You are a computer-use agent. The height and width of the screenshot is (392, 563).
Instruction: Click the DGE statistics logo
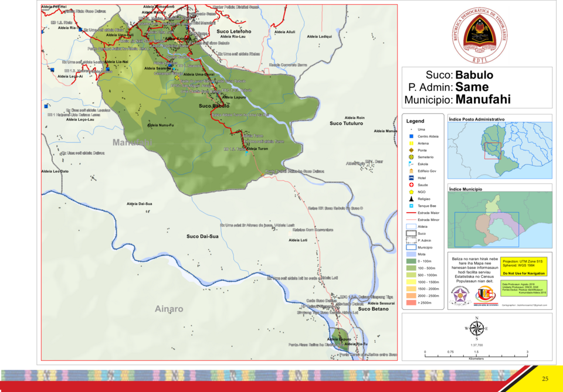point(486,295)
